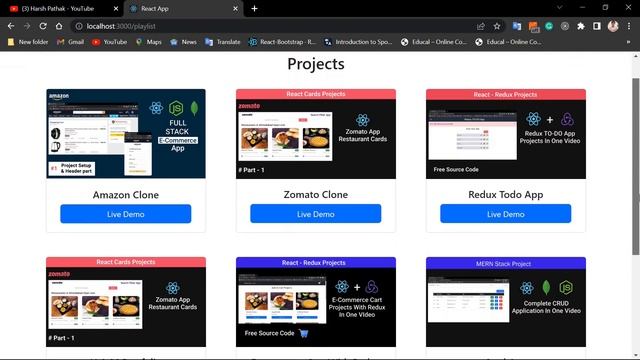Click the browser forward arrow
640x360 pixels.
pos(27,26)
